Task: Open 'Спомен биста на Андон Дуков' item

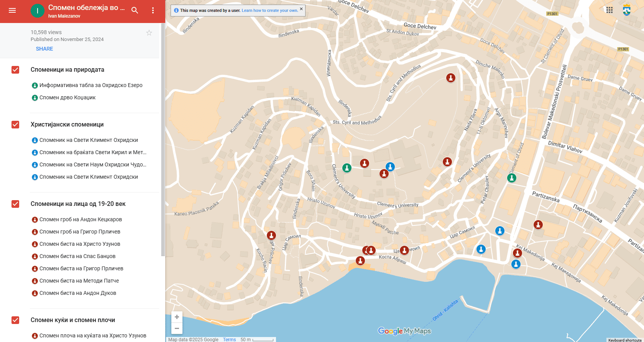Action: click(78, 293)
